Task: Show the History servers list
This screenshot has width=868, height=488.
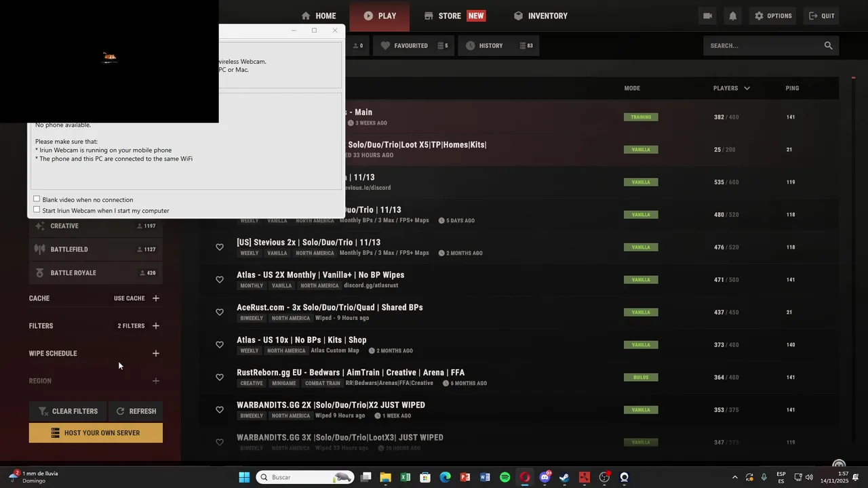Action: point(499,45)
